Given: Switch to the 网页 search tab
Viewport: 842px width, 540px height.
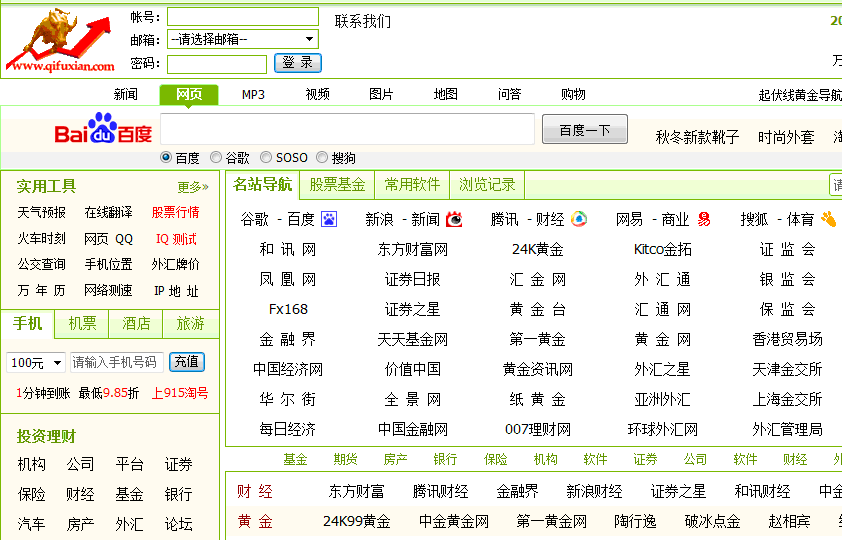Looking at the screenshot, I should coord(189,94).
